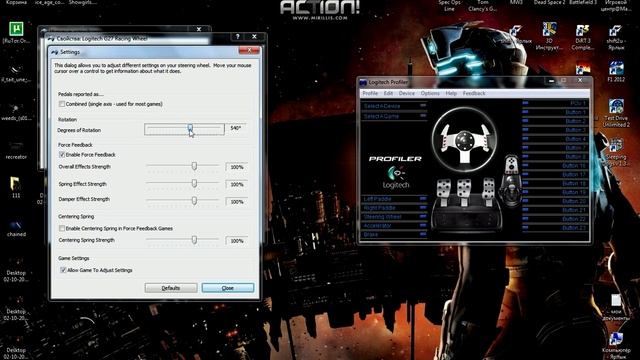Click the Damper Effect Strength percent field
This screenshot has height=360, width=640.
click(237, 202)
